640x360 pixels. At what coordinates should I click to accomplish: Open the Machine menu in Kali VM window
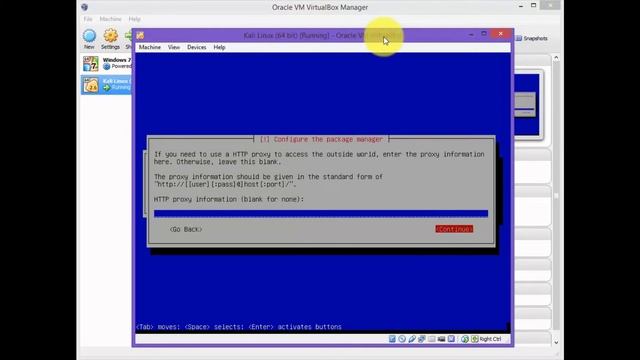coord(150,47)
